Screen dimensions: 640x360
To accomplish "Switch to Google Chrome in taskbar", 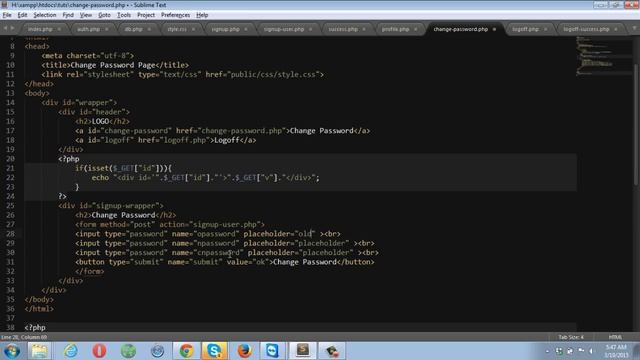I will (x=186, y=351).
